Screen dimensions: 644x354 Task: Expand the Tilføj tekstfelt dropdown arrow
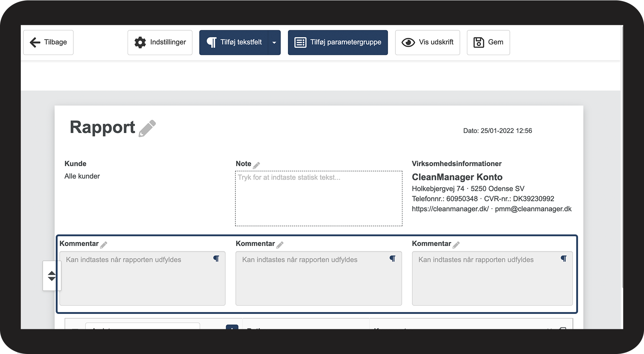click(274, 43)
